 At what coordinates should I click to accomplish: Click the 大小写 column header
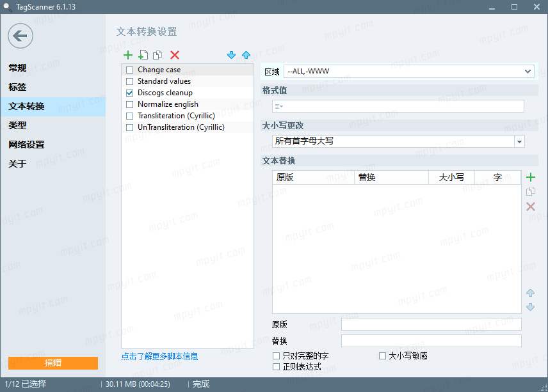[451, 177]
